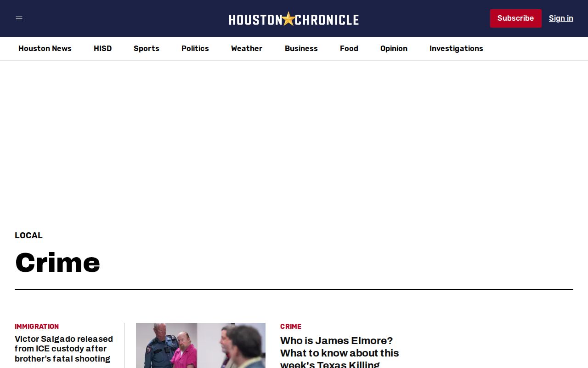The height and width of the screenshot is (368, 588).
Task: Click the red CRIME category label
Action: pos(291,327)
